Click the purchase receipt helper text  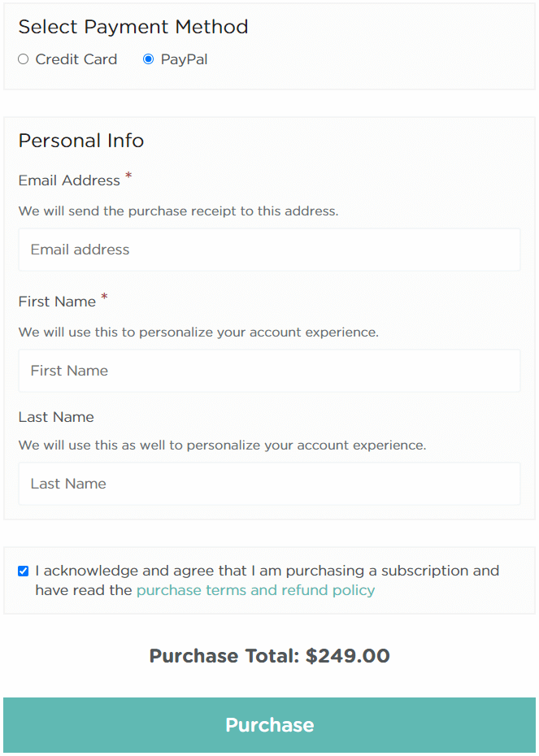click(x=178, y=211)
